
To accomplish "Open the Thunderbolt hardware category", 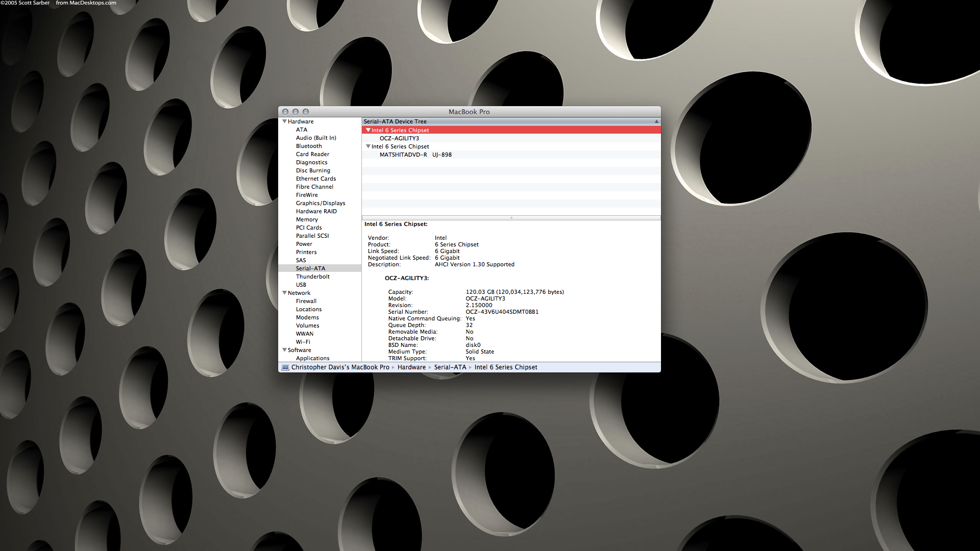I will pyautogui.click(x=312, y=277).
